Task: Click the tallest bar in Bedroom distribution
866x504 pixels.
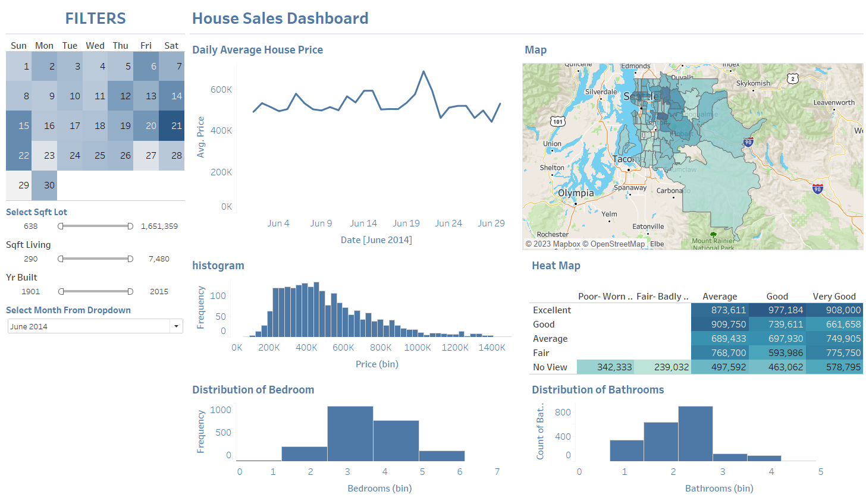Action: (350, 434)
